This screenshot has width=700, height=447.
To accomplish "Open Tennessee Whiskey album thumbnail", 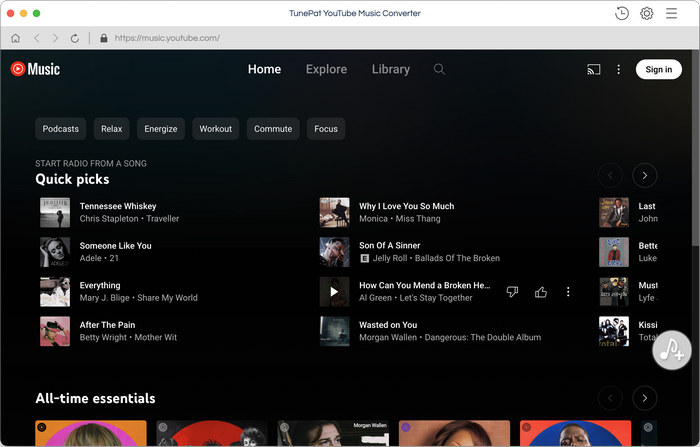I will pos(55,213).
